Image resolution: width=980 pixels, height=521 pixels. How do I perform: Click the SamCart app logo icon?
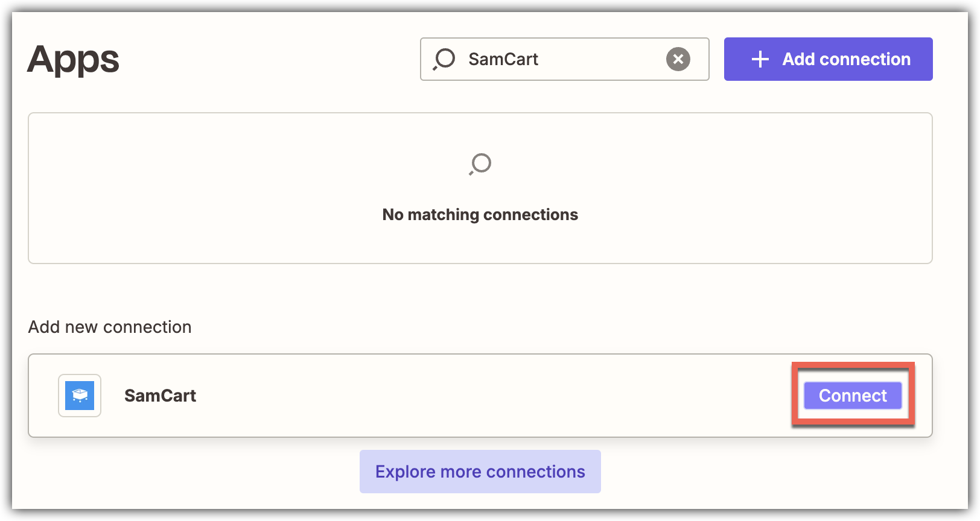click(80, 396)
